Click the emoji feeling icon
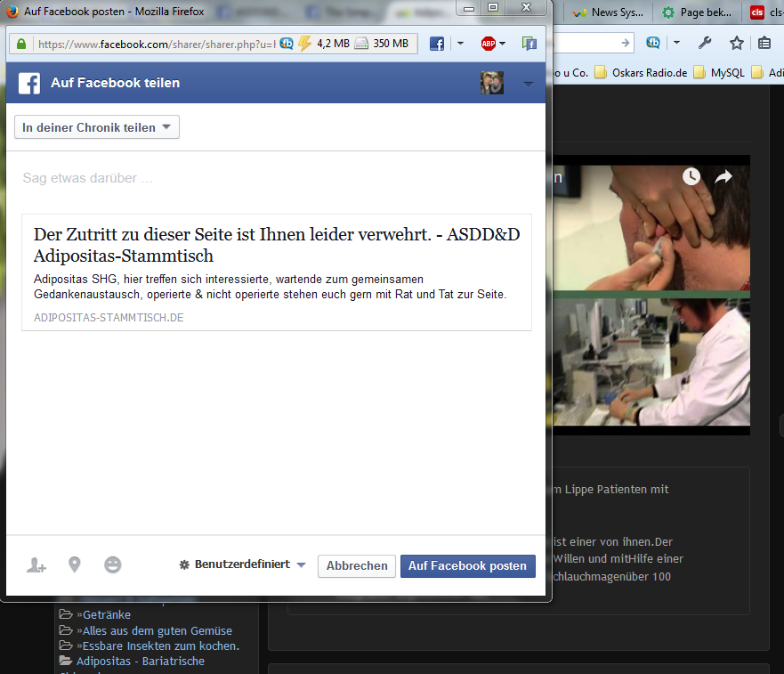 pos(112,564)
